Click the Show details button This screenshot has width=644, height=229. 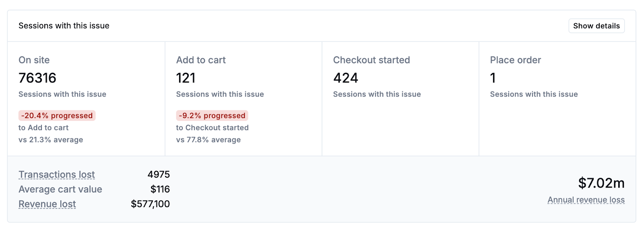(x=596, y=26)
